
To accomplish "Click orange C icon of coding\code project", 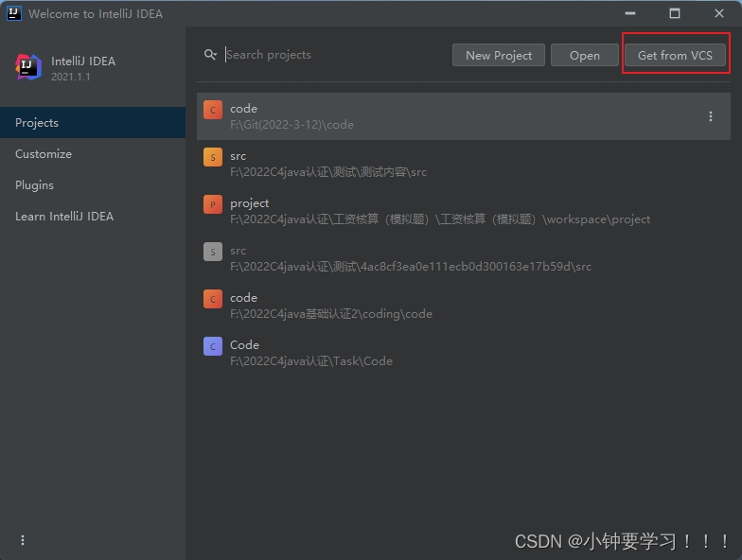I will [x=213, y=299].
